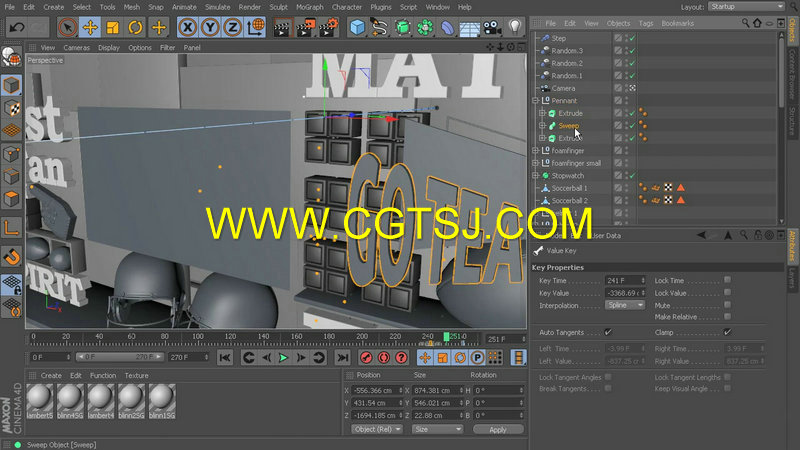Open the Interpolation Spline dropdown

[625, 305]
